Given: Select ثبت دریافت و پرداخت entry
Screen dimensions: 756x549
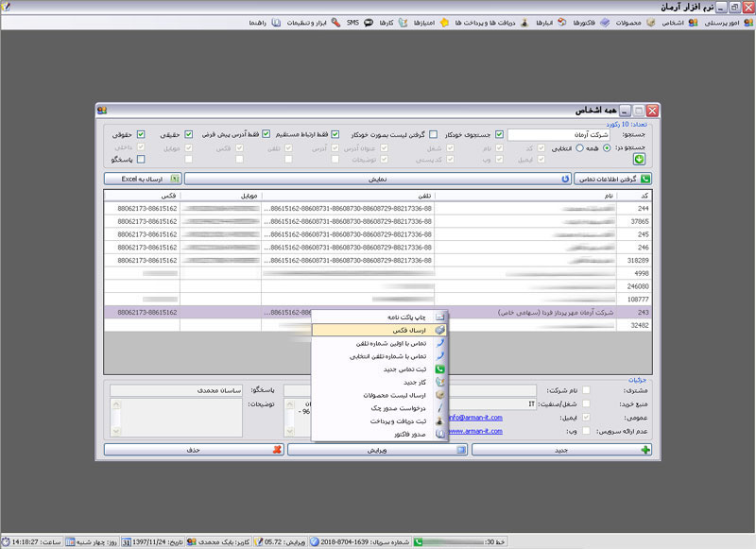Looking at the screenshot, I should point(379,421).
